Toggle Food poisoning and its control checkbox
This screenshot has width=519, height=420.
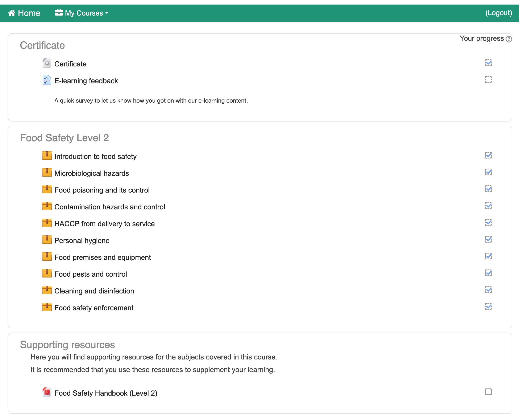(488, 189)
